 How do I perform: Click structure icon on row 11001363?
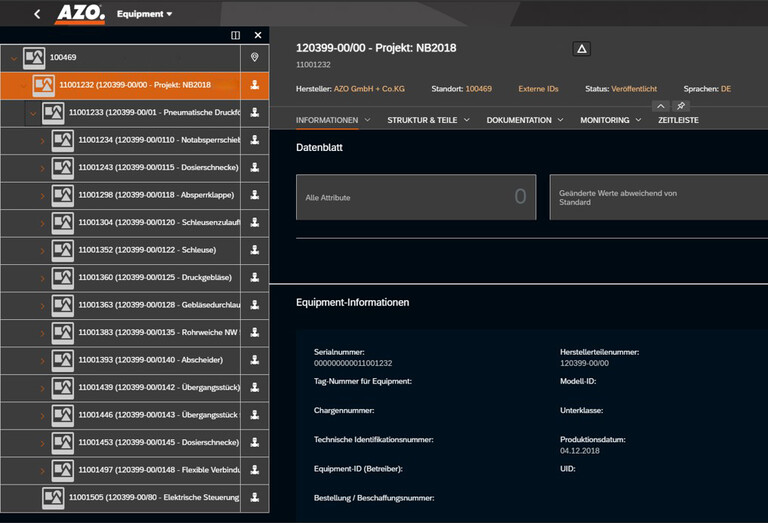(x=255, y=304)
